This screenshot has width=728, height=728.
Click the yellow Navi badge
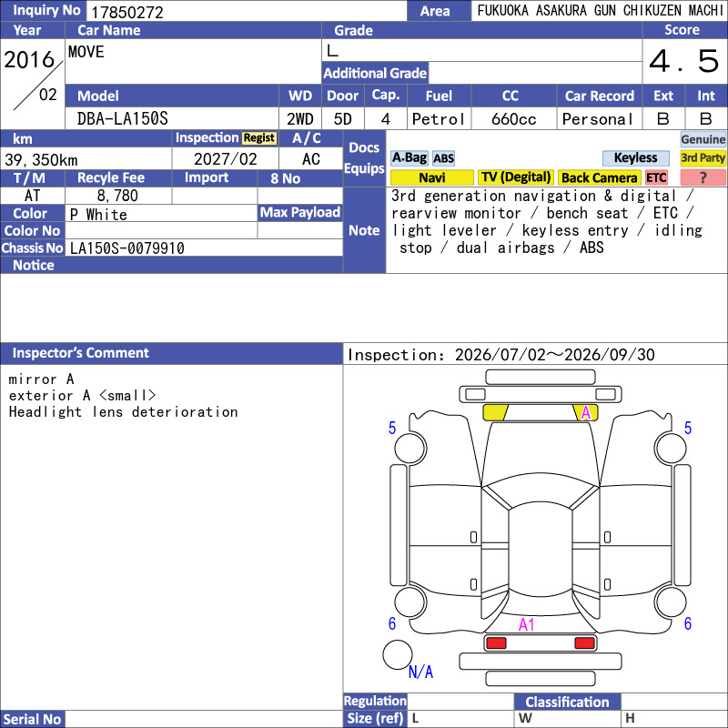[431, 177]
